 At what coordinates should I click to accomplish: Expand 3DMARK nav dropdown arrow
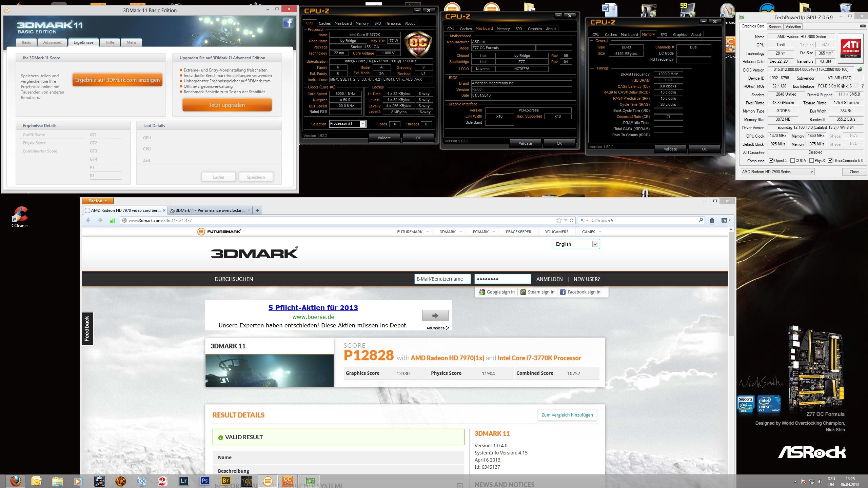[460, 232]
